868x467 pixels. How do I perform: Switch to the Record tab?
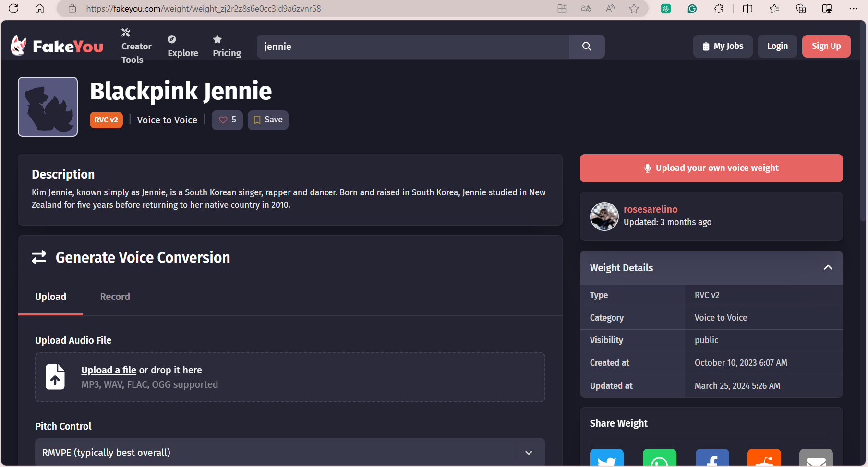click(115, 297)
